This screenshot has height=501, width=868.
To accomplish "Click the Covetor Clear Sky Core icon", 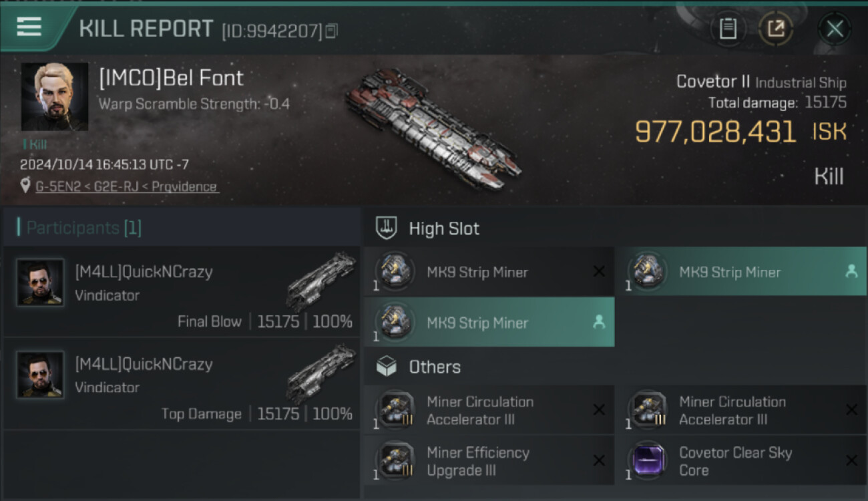I will pyautogui.click(x=648, y=461).
